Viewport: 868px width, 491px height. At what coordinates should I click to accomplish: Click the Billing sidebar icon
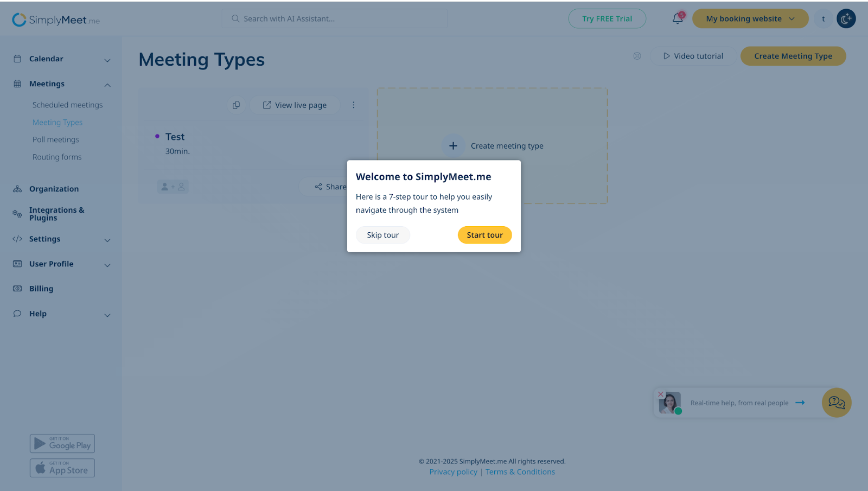click(x=17, y=289)
